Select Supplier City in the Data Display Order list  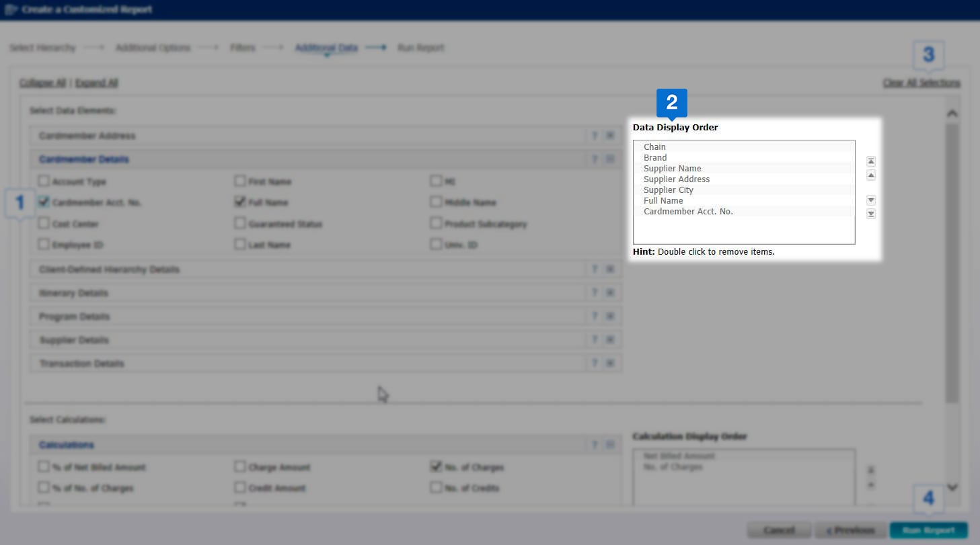pos(669,190)
